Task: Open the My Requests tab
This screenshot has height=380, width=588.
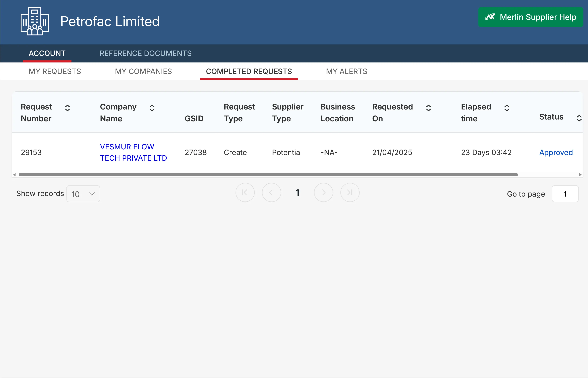Action: [55, 71]
